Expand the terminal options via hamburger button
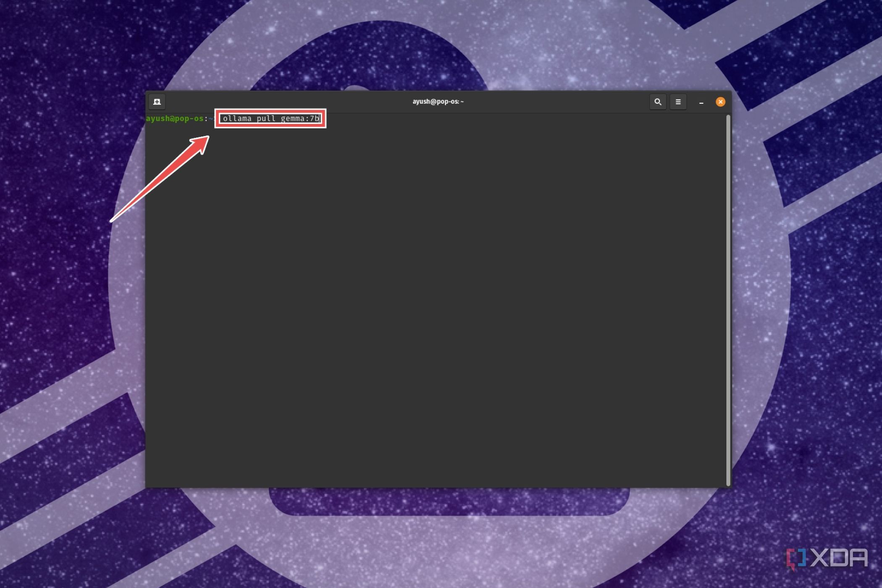 pyautogui.click(x=678, y=102)
